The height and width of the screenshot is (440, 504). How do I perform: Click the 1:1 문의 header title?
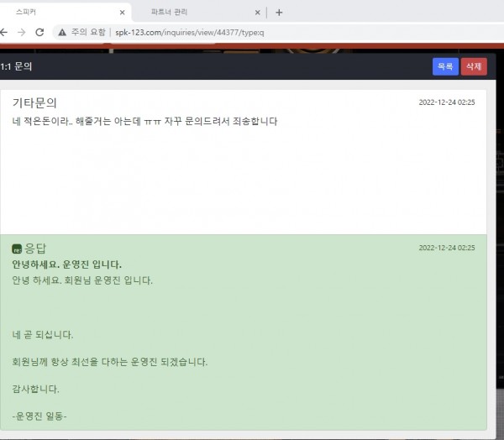(x=17, y=66)
